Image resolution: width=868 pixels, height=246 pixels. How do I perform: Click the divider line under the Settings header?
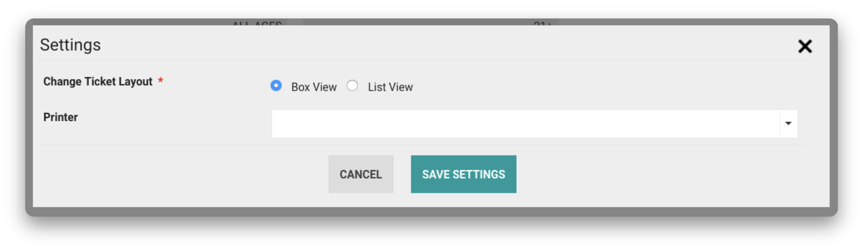(x=420, y=60)
